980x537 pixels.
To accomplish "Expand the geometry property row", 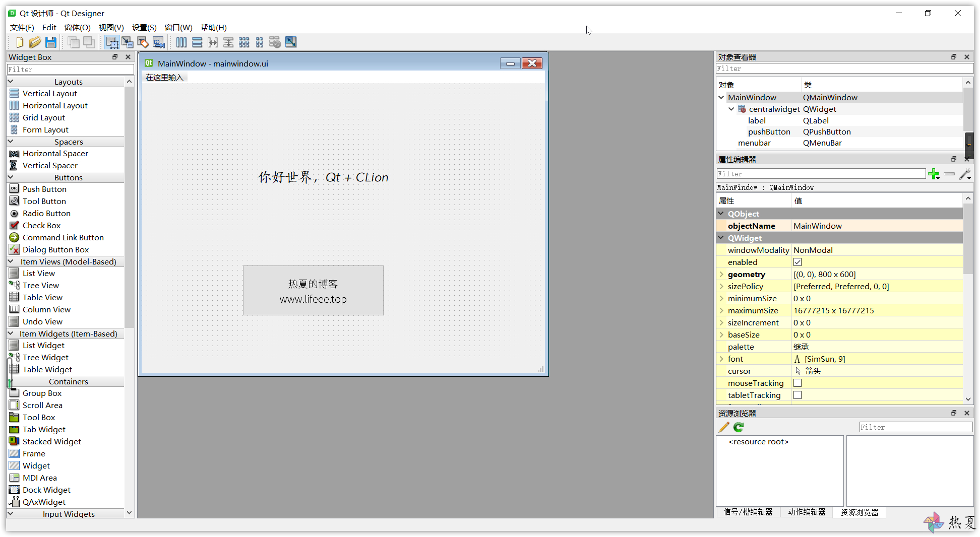I will pos(721,275).
